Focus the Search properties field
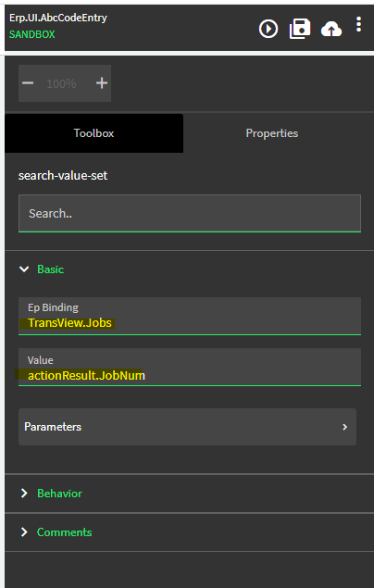Image resolution: width=374 pixels, height=588 pixels. click(x=190, y=213)
